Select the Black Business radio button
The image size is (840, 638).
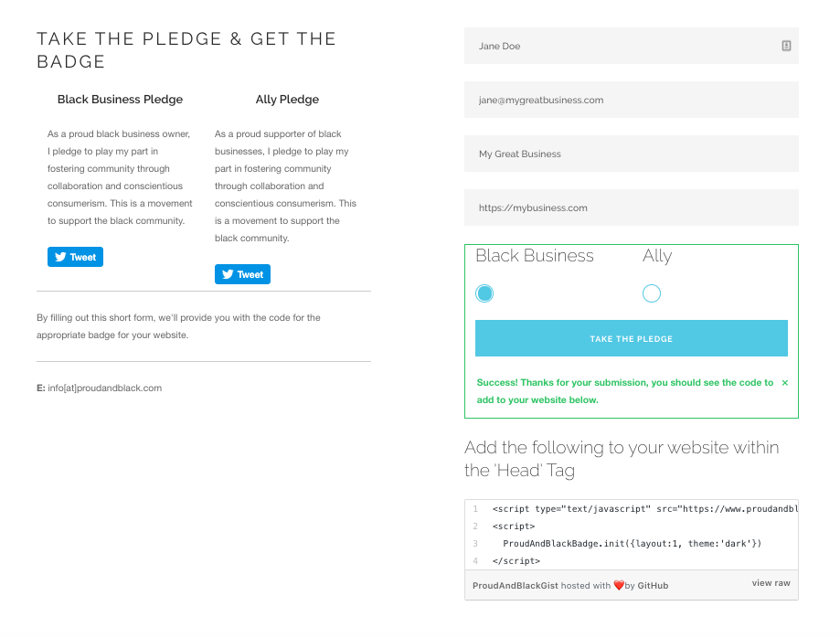coord(484,293)
